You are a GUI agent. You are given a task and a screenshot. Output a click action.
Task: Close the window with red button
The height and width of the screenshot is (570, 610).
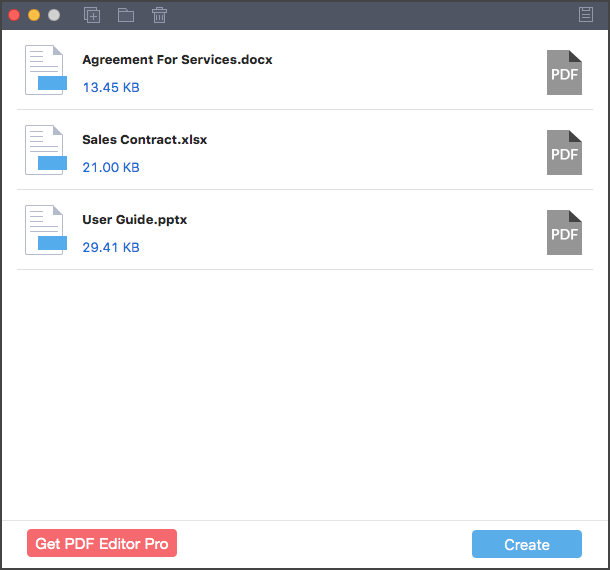click(14, 15)
